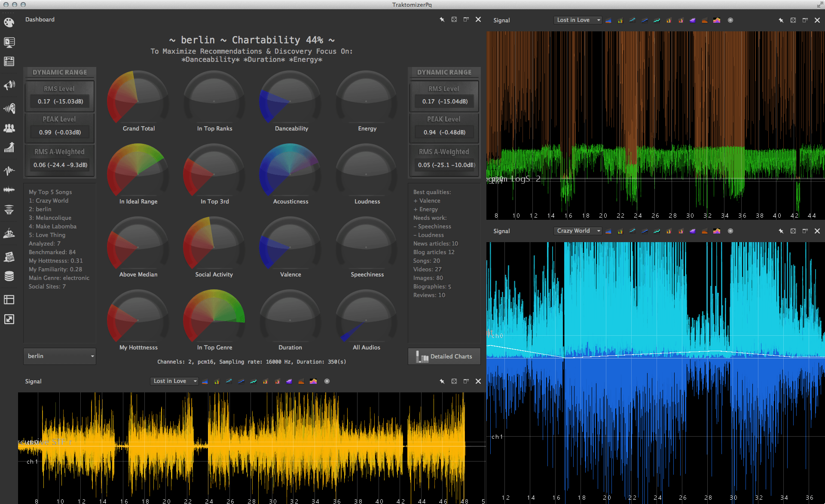This screenshot has width=825, height=504.
Task: Click the rising bar chart sidebar icon
Action: (x=9, y=148)
